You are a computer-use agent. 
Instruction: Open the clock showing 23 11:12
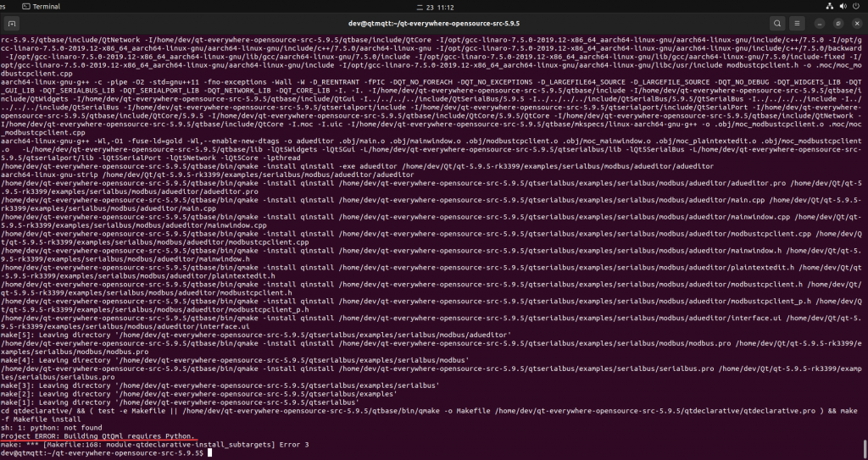pyautogui.click(x=435, y=7)
